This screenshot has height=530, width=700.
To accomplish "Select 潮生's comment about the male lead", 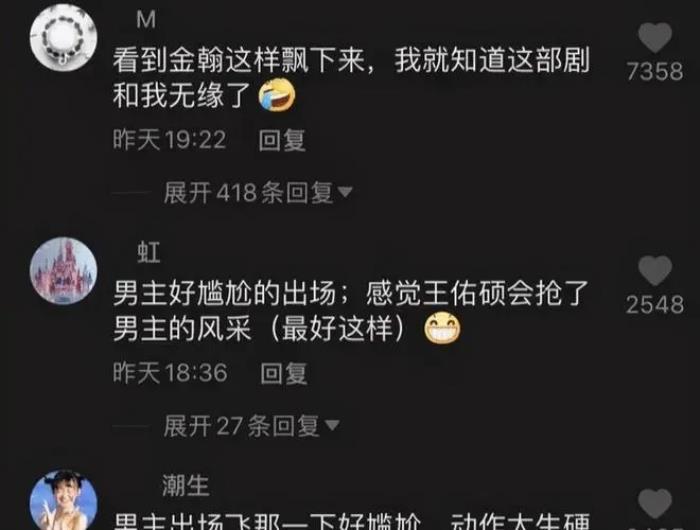I will tap(352, 522).
